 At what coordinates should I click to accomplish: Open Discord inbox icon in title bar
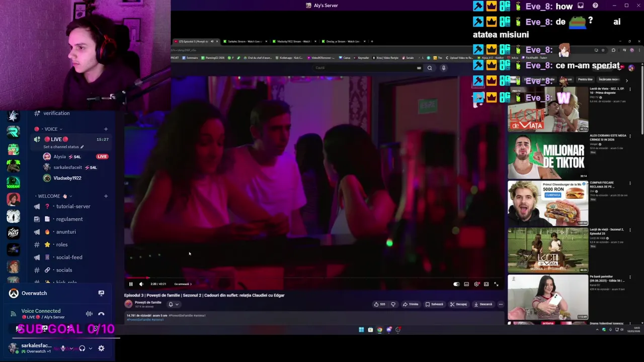coord(581,6)
